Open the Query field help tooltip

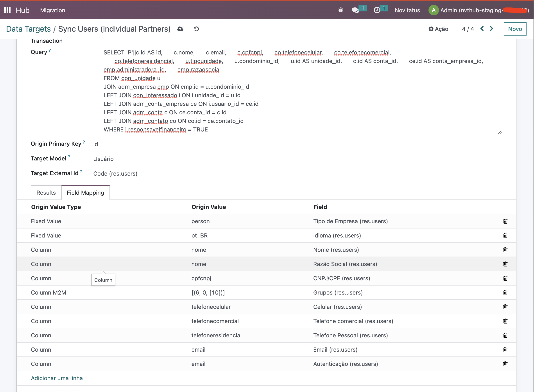[50, 50]
